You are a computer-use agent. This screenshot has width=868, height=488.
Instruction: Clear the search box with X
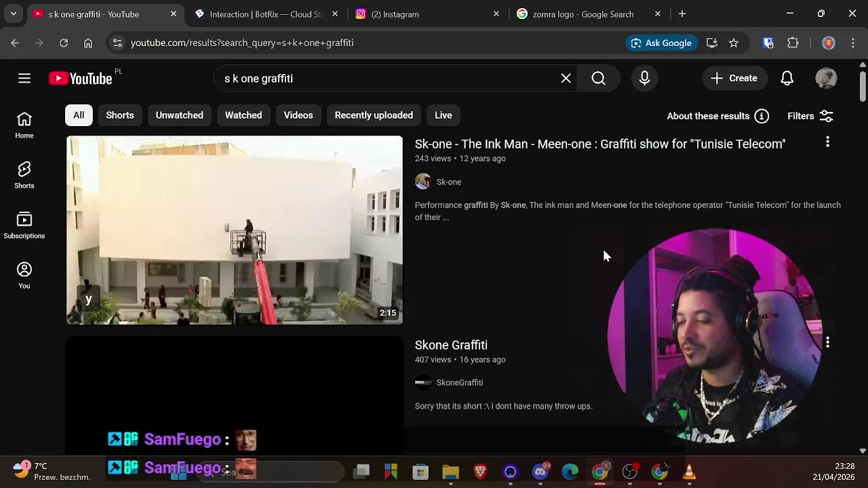click(x=566, y=79)
